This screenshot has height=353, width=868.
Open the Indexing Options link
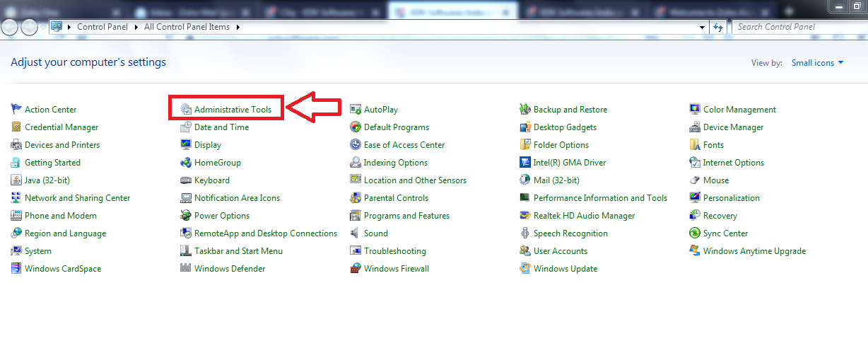[396, 163]
